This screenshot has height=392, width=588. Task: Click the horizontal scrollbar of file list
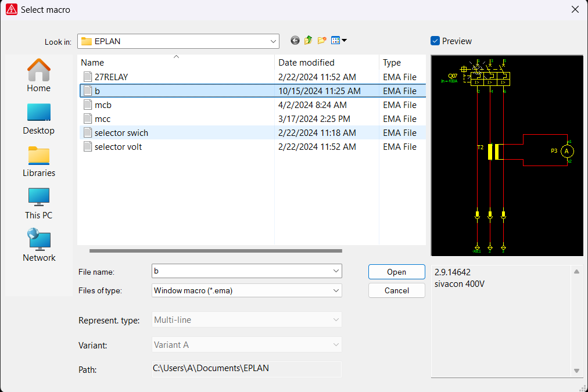tap(216, 251)
